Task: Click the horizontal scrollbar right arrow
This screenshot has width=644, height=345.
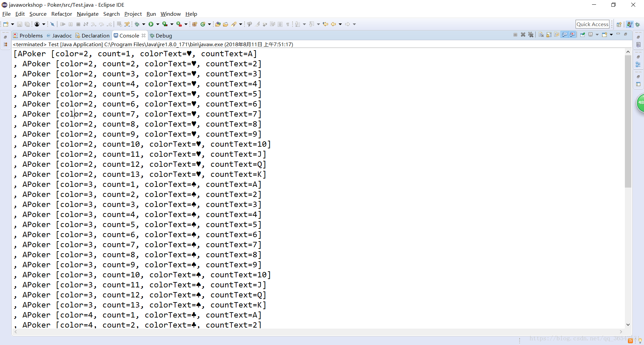Action: tap(621, 332)
